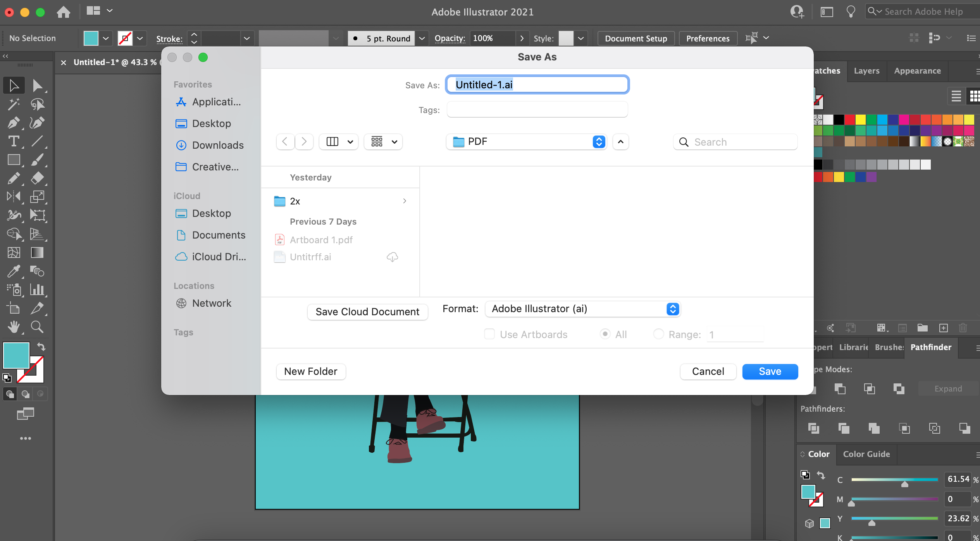980x541 pixels.
Task: Expand the Format dropdown menu
Action: [x=673, y=309]
